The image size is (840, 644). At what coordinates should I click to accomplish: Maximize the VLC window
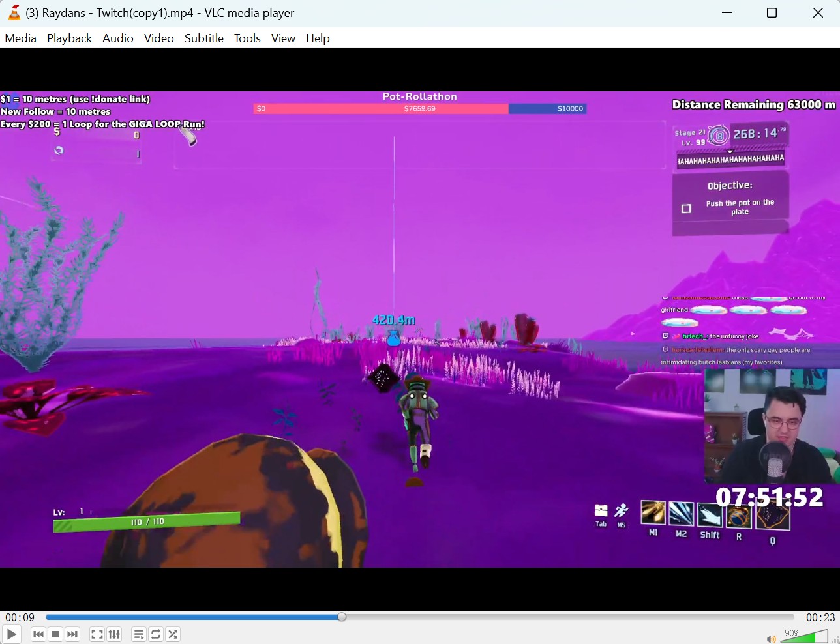(x=772, y=13)
